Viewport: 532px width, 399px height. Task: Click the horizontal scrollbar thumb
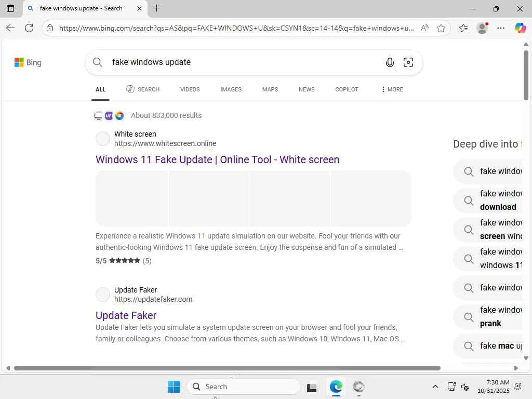click(227, 368)
